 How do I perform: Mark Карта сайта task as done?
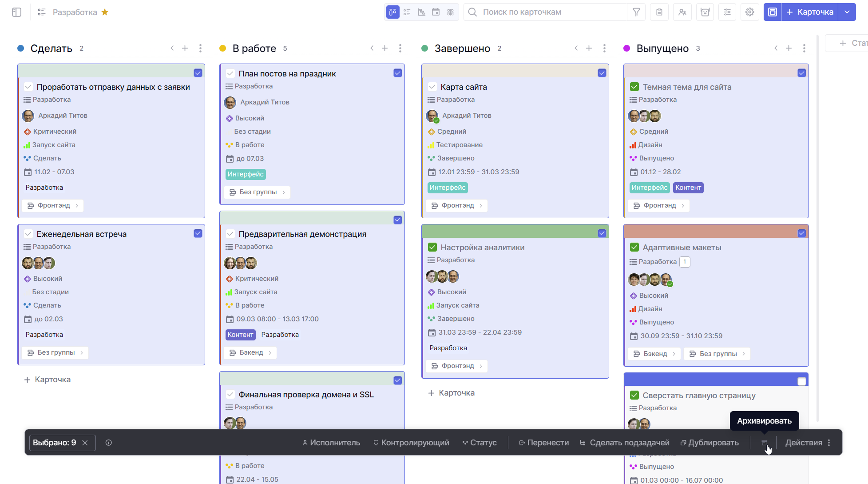tap(432, 87)
